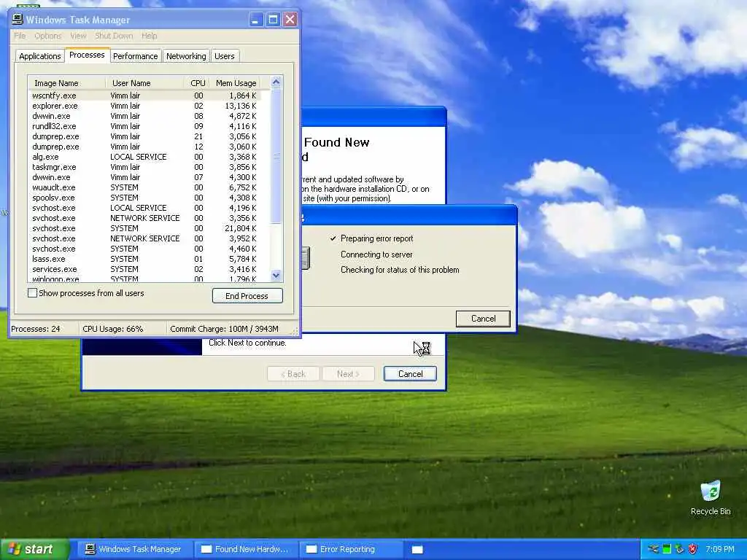Screen dimensions: 747x560
Task: Sort by Mem Usage column header
Action: click(236, 83)
